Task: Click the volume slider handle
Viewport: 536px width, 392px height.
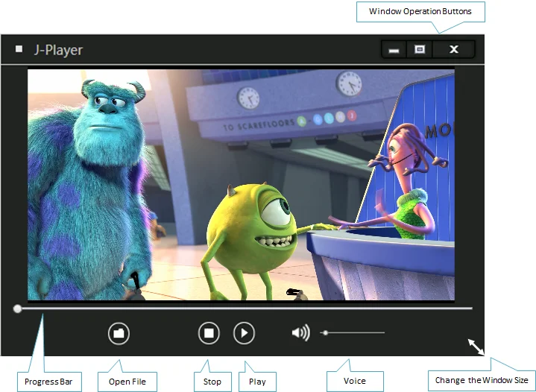Action: point(326,332)
